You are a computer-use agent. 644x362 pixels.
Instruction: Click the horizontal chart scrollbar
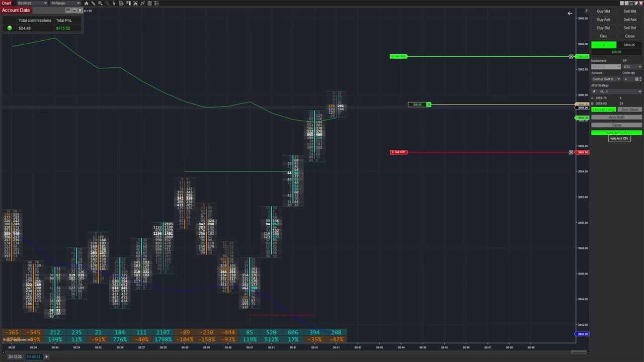tap(579, 352)
